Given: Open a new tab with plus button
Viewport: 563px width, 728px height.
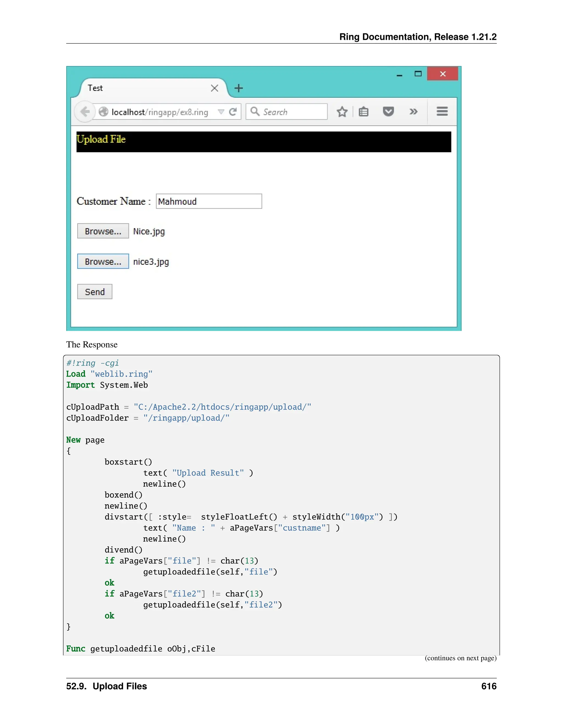Looking at the screenshot, I should pyautogui.click(x=238, y=88).
